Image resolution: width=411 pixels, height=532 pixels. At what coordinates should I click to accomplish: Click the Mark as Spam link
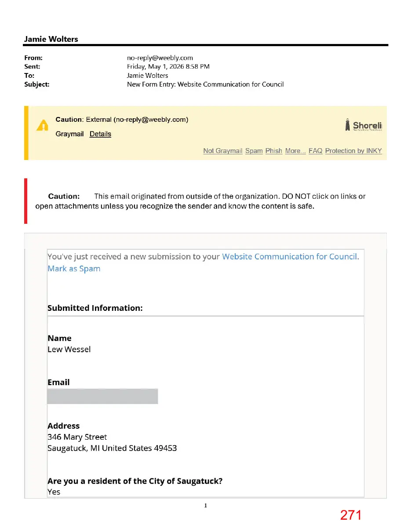[74, 269]
